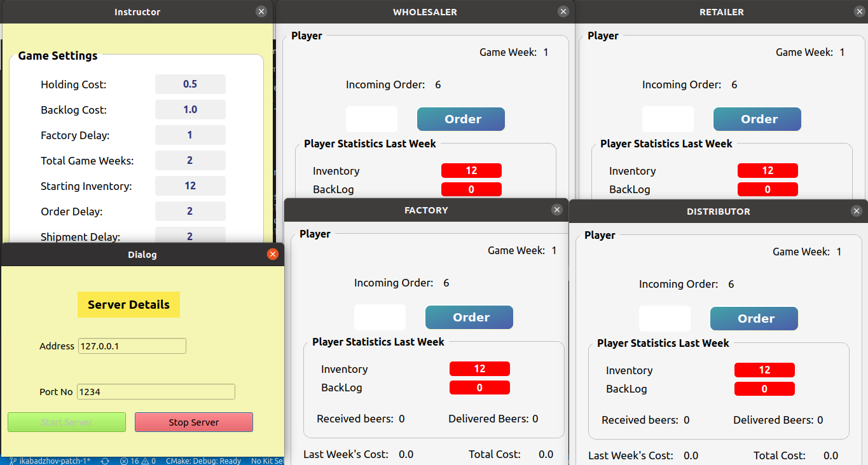Click the Total Game Weeks label
The height and width of the screenshot is (465, 868).
point(87,161)
